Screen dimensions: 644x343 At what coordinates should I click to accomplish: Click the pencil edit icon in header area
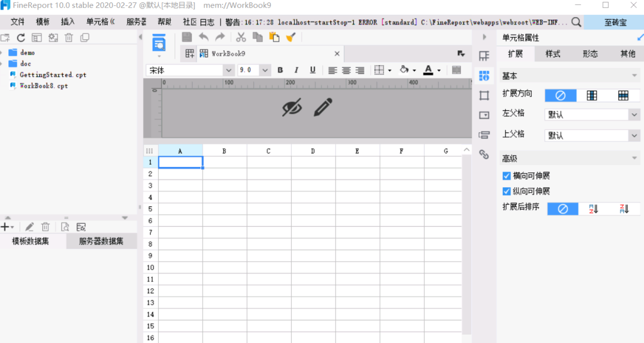click(323, 107)
